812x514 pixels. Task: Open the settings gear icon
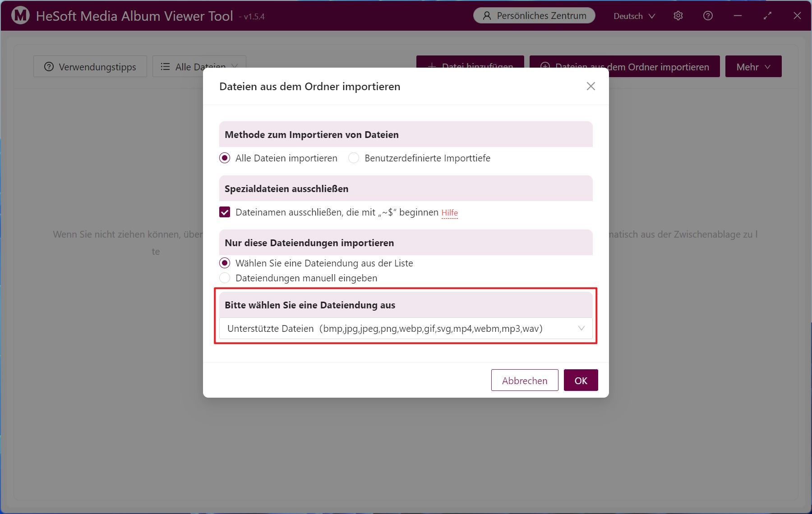pyautogui.click(x=678, y=16)
